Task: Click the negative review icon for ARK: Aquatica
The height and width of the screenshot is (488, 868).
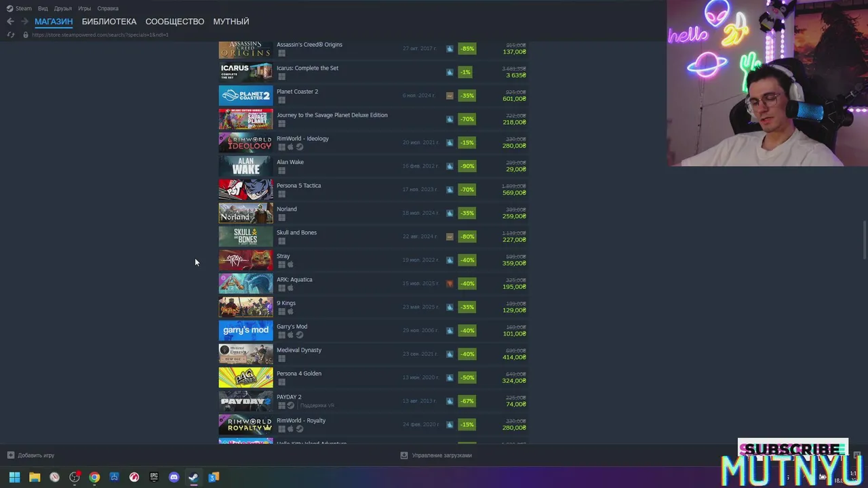Action: pos(450,284)
